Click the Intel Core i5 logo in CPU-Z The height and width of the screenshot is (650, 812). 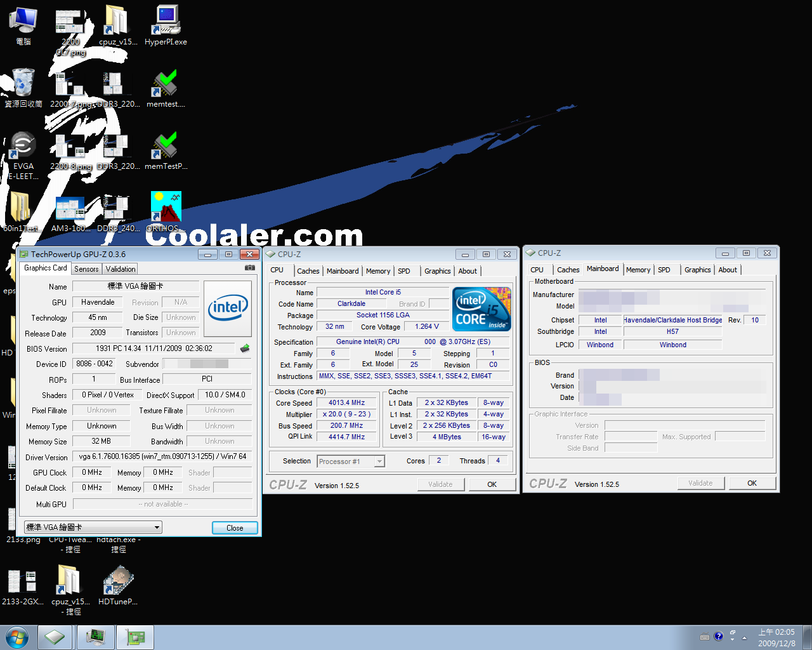(482, 308)
